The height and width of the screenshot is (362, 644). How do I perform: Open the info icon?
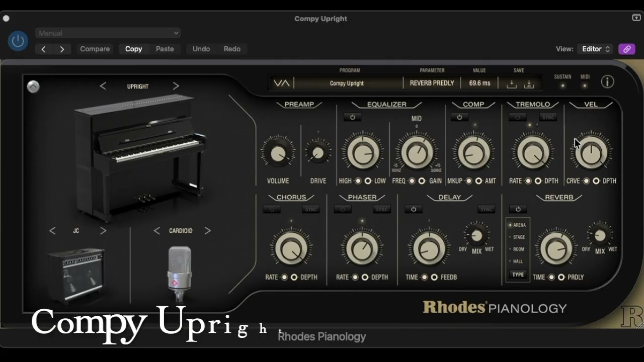point(607,82)
